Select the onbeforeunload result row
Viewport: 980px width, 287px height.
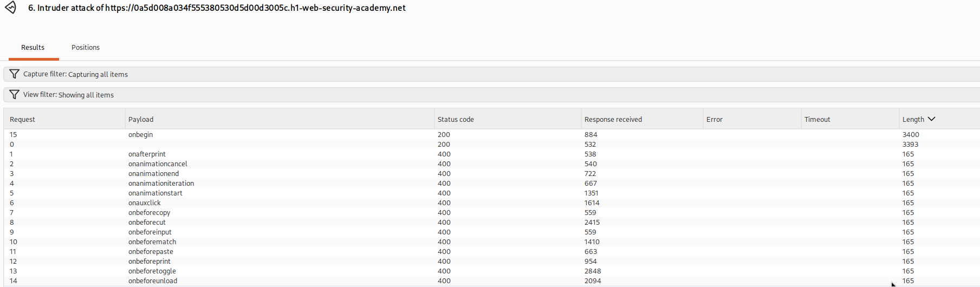point(492,281)
